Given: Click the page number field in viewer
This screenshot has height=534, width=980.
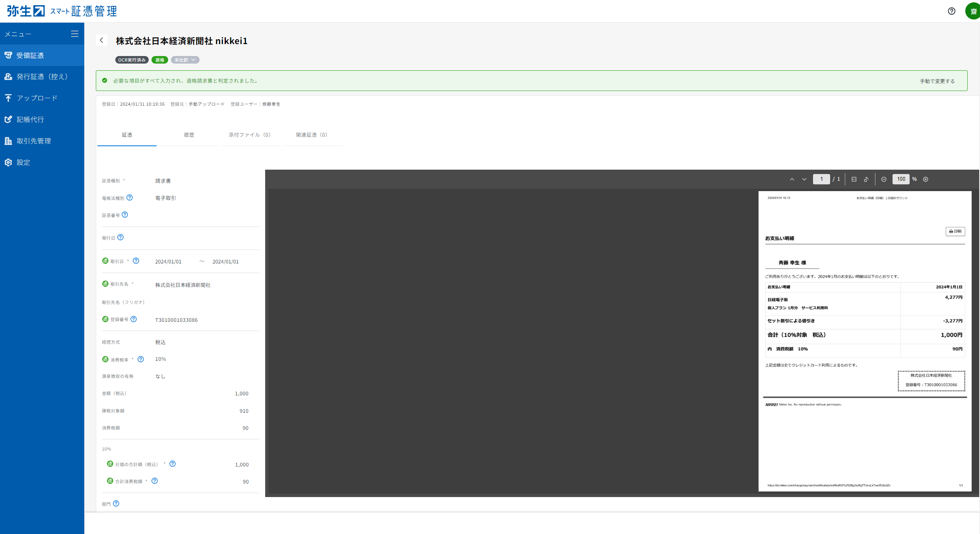Looking at the screenshot, I should 821,179.
